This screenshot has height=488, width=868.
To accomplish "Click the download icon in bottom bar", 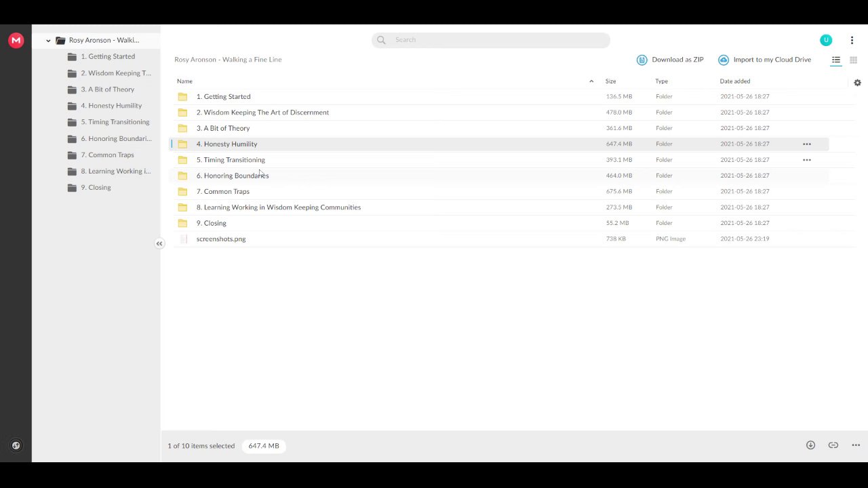I will tap(810, 445).
